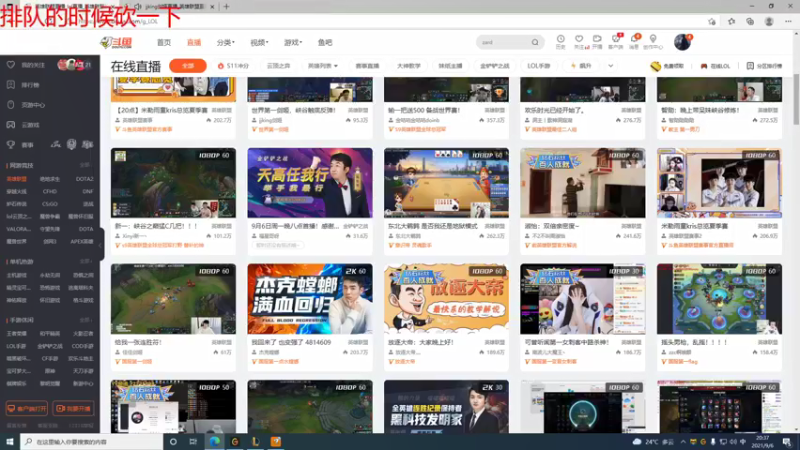
Task: Open the 首页 home tab
Action: 164,42
